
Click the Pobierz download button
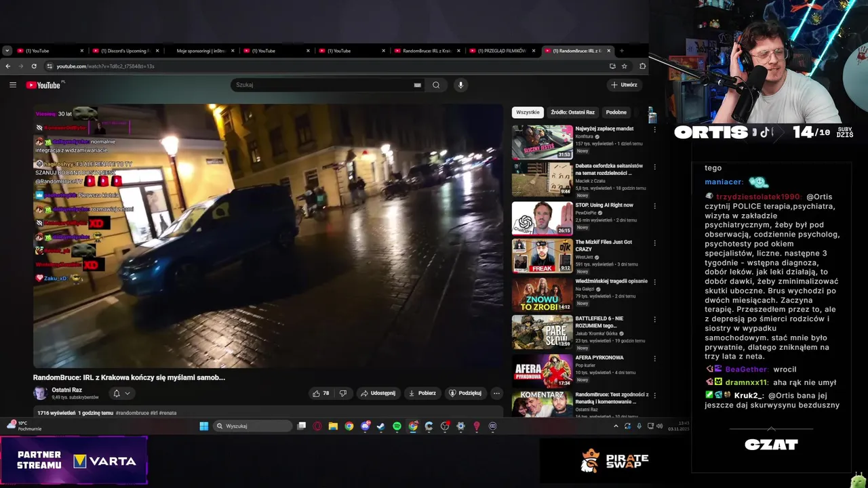coord(422,393)
